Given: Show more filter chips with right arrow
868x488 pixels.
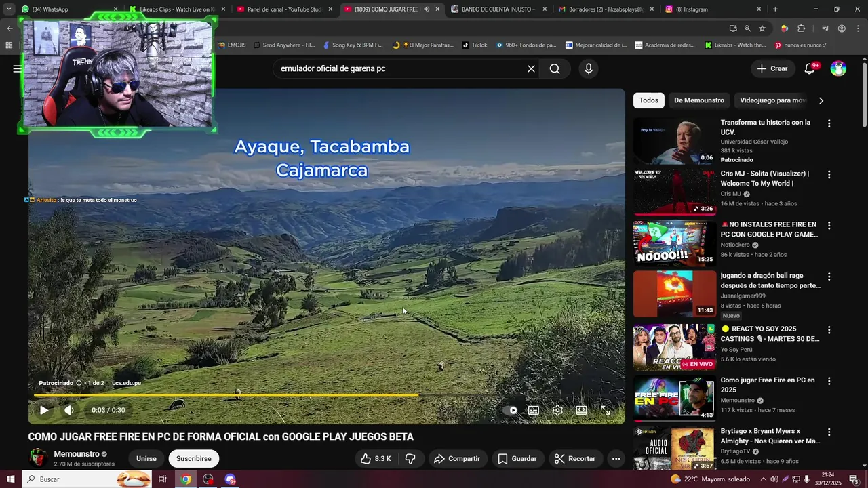Looking at the screenshot, I should [x=821, y=100].
